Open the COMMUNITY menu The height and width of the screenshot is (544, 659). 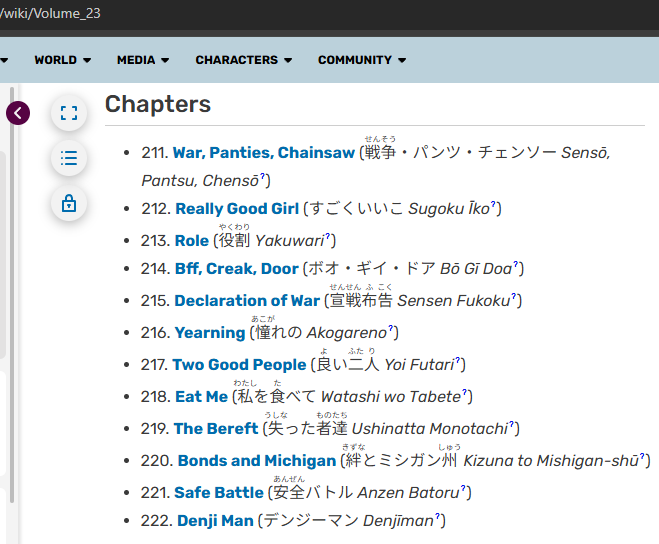click(362, 60)
